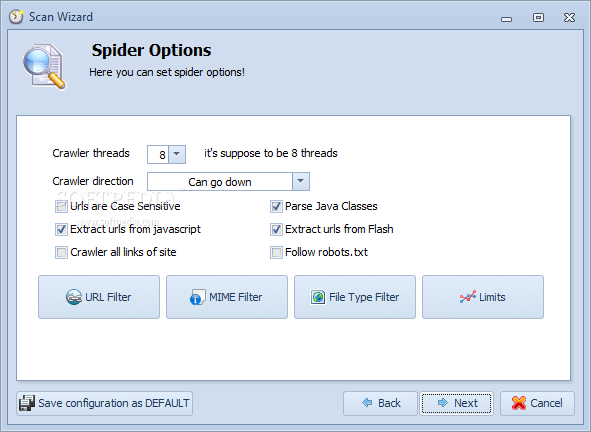Click the left arrow icon on Back
Screen dimensions: 591x432
[x=367, y=403]
